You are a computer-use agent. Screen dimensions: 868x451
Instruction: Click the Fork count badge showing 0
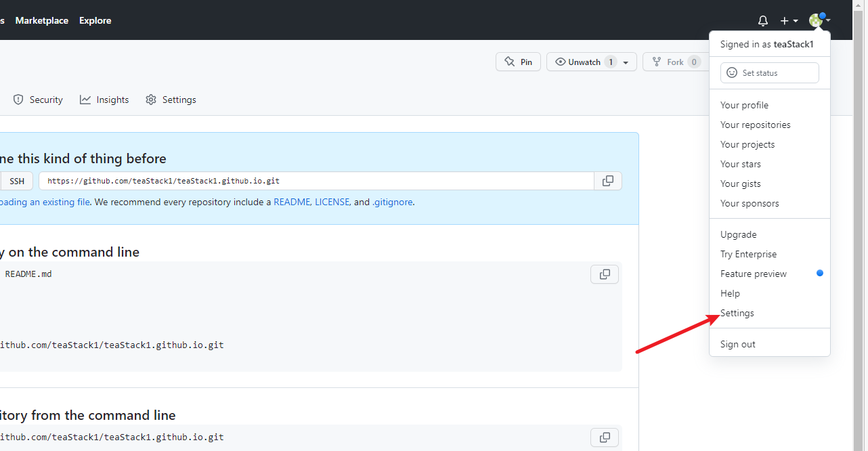(694, 62)
